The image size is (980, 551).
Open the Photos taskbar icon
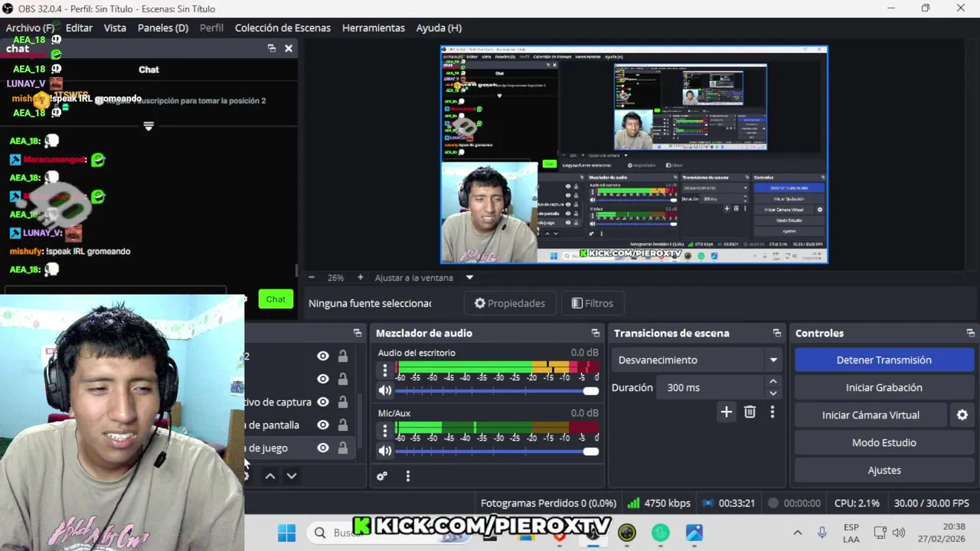pyautogui.click(x=694, y=533)
